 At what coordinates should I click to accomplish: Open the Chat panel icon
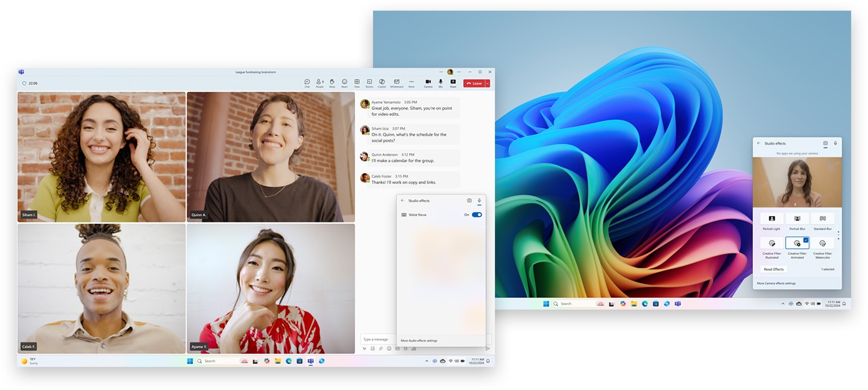[x=307, y=83]
